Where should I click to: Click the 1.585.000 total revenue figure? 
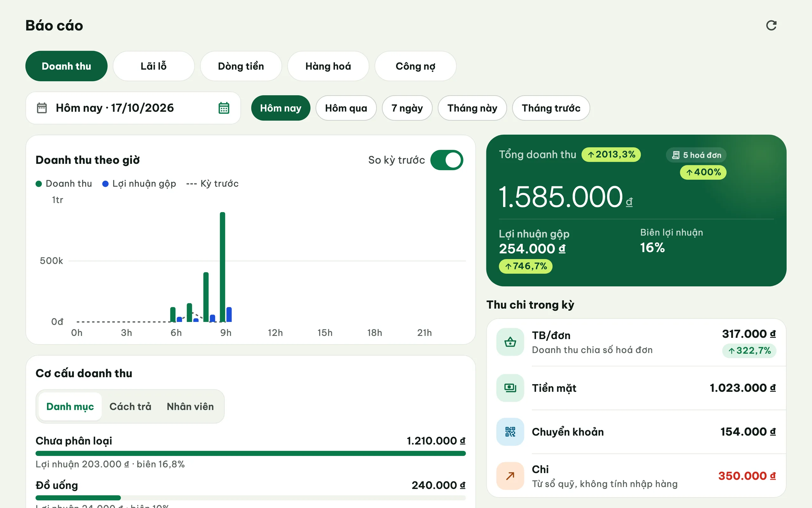coord(566,197)
